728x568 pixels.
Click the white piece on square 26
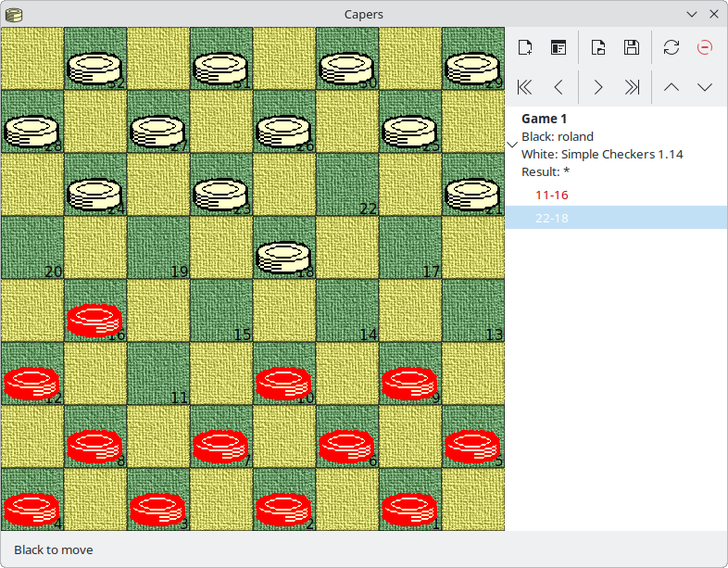coord(283,132)
